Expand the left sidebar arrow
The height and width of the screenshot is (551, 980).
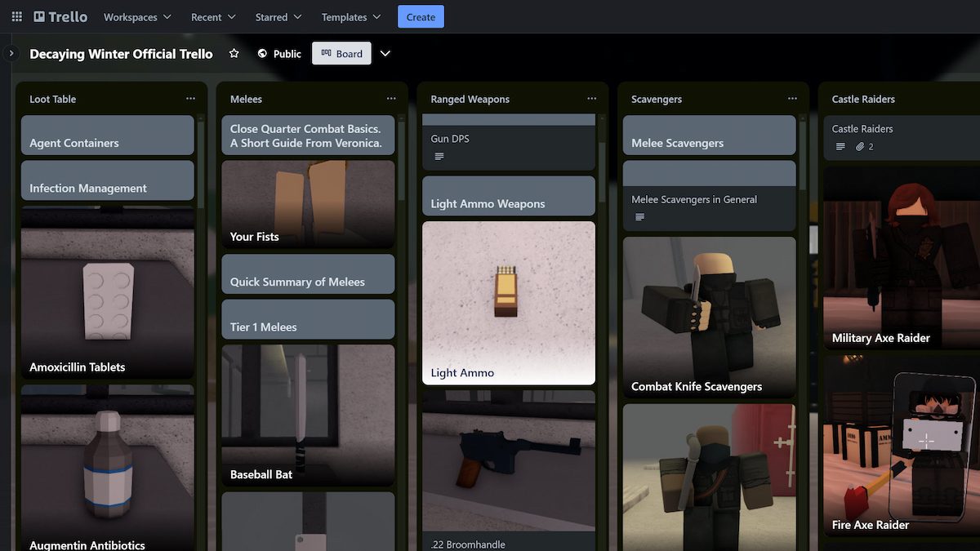(x=11, y=52)
